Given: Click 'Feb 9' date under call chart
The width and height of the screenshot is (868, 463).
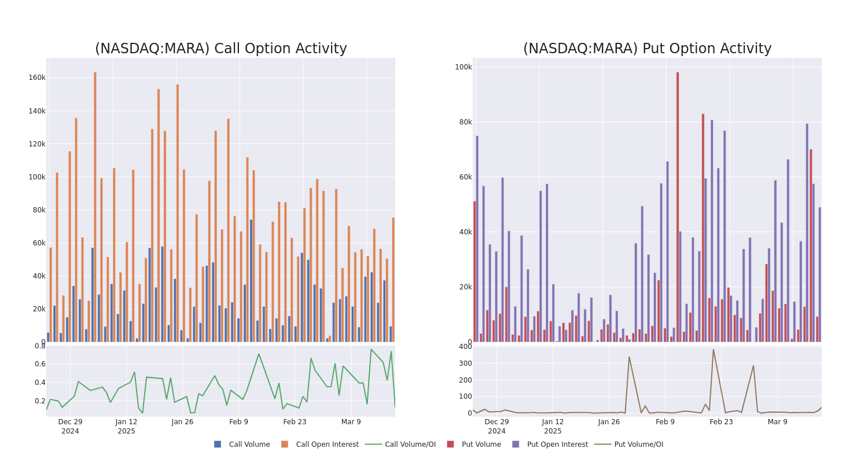Looking at the screenshot, I should click(x=238, y=422).
